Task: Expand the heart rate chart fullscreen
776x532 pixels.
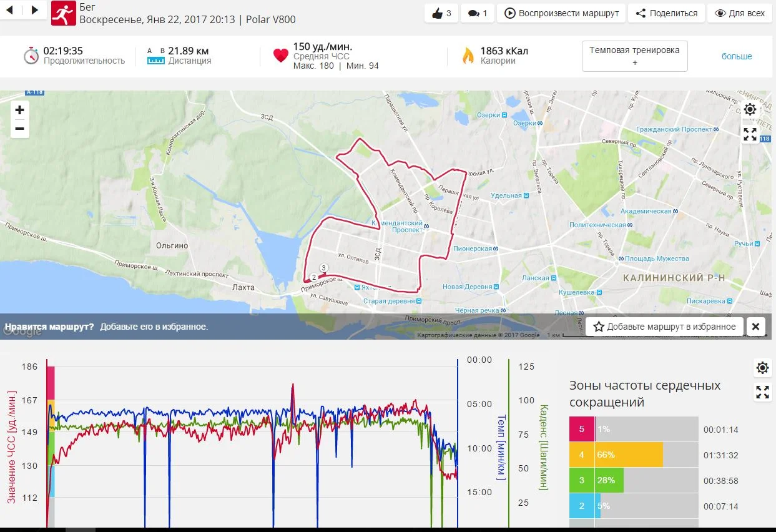Action: [x=762, y=392]
